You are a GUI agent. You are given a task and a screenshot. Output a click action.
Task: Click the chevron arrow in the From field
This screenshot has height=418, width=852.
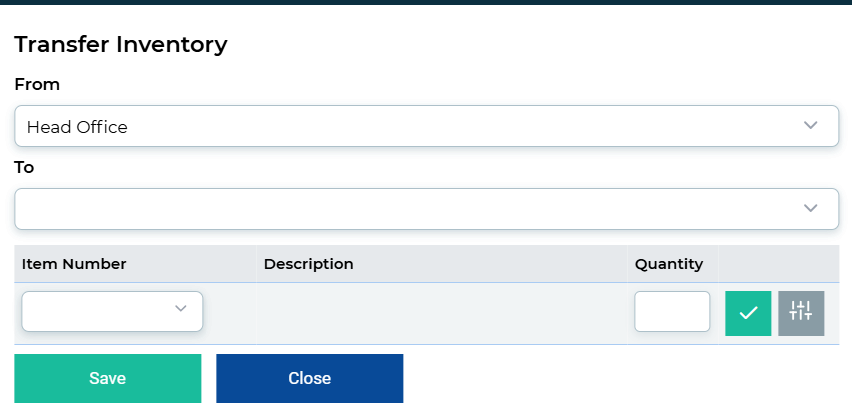[x=810, y=126]
